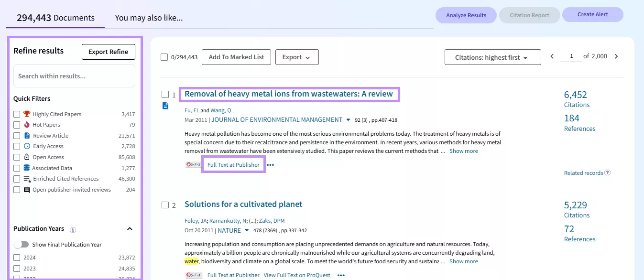Click the Associated Data database icon
This screenshot has height=280, width=644.
[x=27, y=168]
